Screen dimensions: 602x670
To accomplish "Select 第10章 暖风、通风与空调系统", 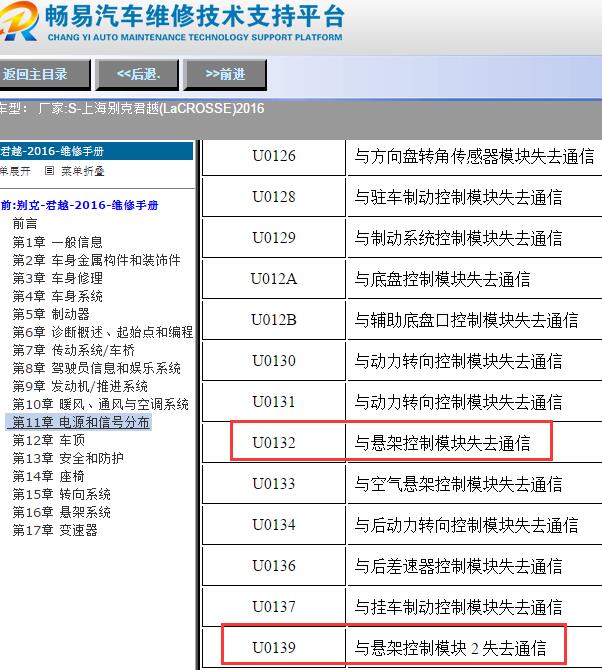I will [100, 404].
